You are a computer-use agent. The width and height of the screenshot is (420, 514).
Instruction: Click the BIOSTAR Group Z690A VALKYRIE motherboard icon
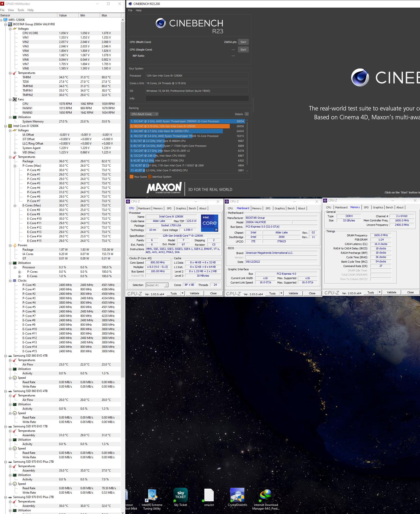tap(10, 24)
